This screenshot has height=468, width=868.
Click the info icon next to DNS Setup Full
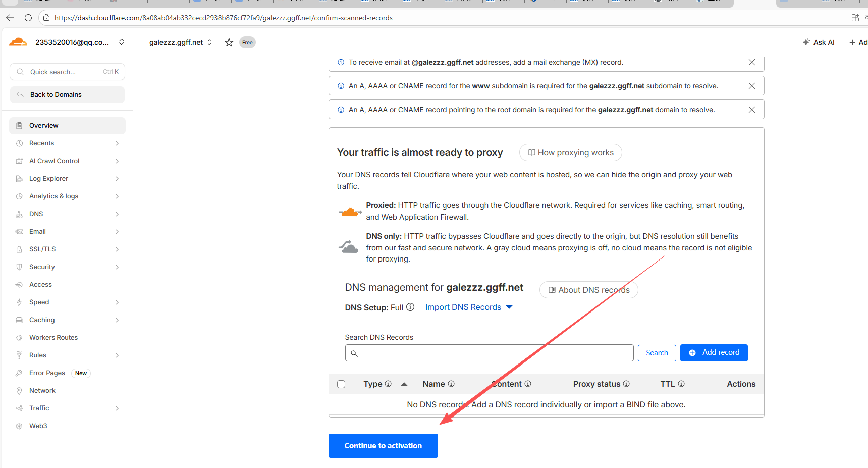(x=410, y=307)
